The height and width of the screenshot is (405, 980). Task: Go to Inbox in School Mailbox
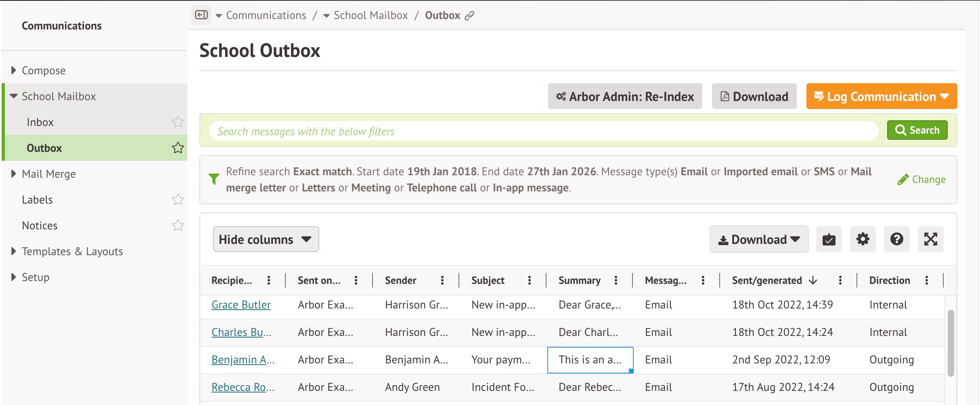(40, 122)
